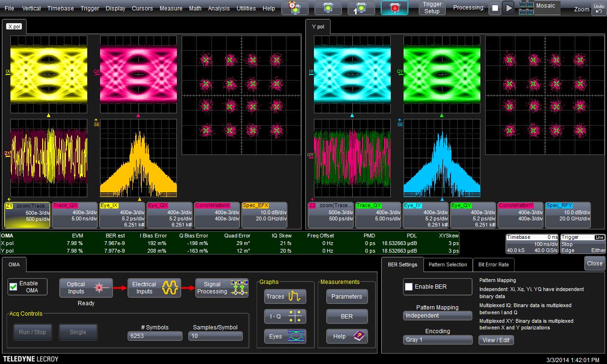Viewport: 607px width, 364px height.
Task: Click the Processing stop square button
Action: tap(495, 8)
